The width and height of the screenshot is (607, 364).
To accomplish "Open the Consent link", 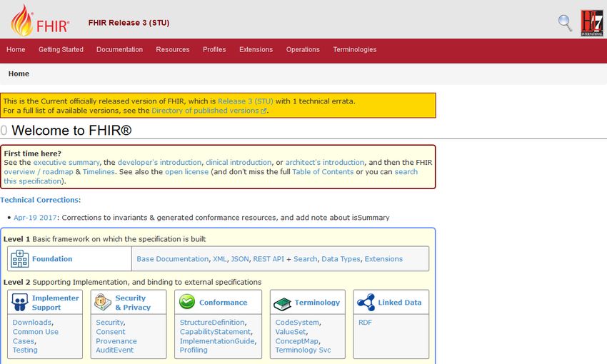I will pyautogui.click(x=111, y=331).
